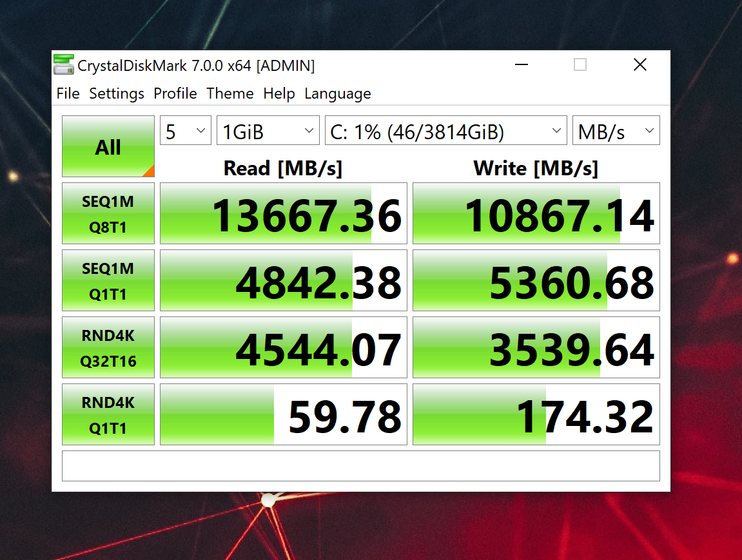Viewport: 742px width, 560px height.
Task: Expand the test count dropdown showing 5
Action: [186, 131]
